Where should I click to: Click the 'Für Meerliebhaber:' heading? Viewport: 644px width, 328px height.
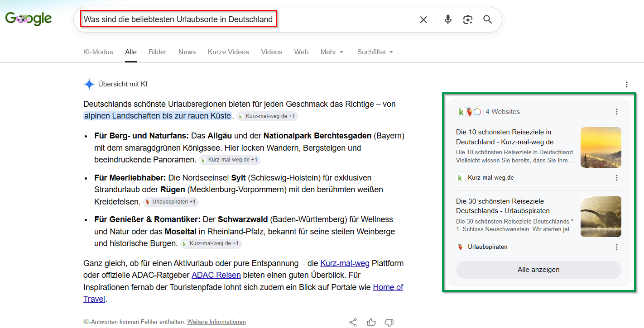[130, 178]
